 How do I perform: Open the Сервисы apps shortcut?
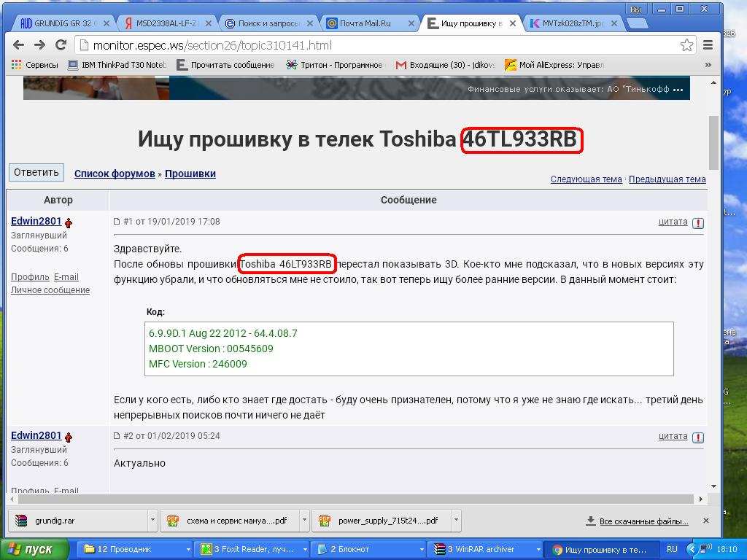pos(35,65)
